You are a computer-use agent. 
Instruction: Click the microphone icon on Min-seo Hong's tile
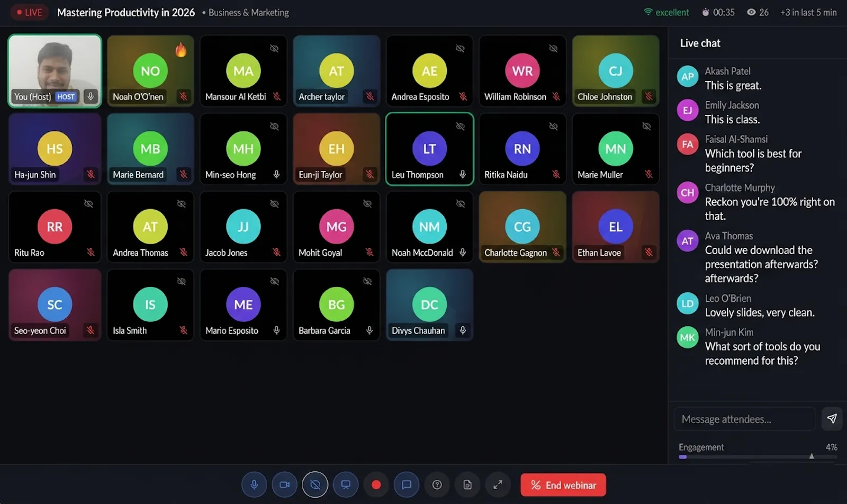coord(276,174)
